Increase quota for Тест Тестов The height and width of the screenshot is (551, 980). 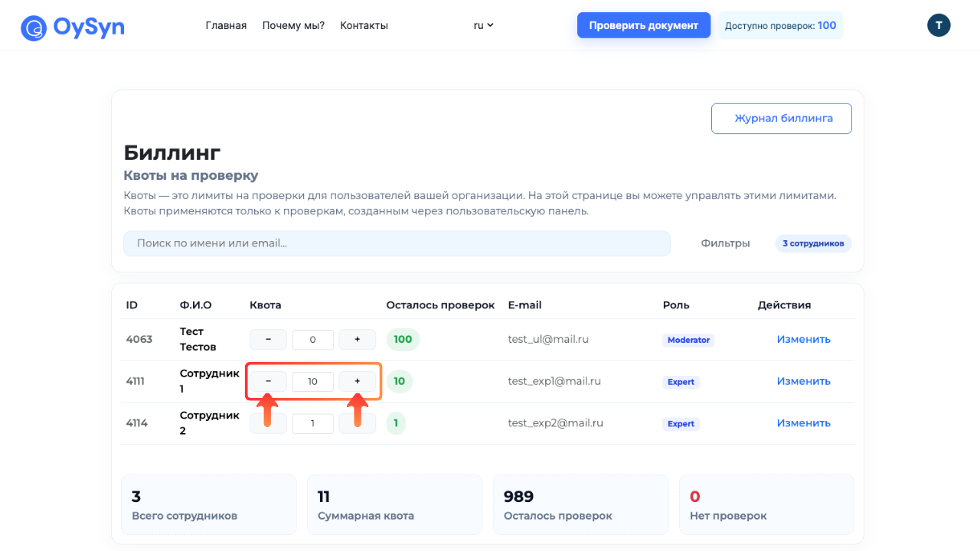click(357, 340)
